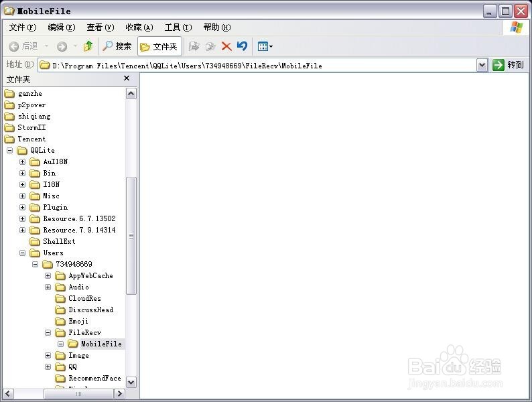This screenshot has height=402, width=532.
Task: Click the blue Undo arrow icon
Action: (243, 46)
